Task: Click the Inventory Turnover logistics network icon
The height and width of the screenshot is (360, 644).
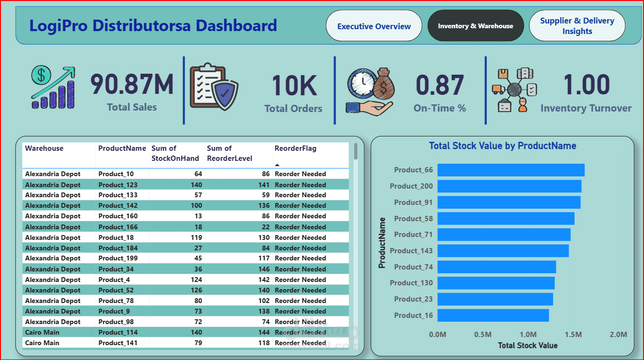Action: click(x=515, y=90)
